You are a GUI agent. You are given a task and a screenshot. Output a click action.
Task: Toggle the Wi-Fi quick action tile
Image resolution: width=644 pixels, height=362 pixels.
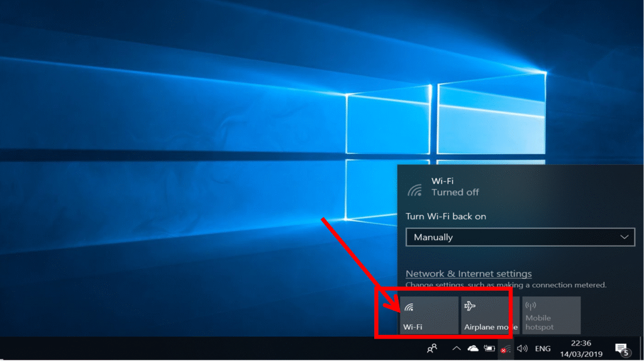430,315
